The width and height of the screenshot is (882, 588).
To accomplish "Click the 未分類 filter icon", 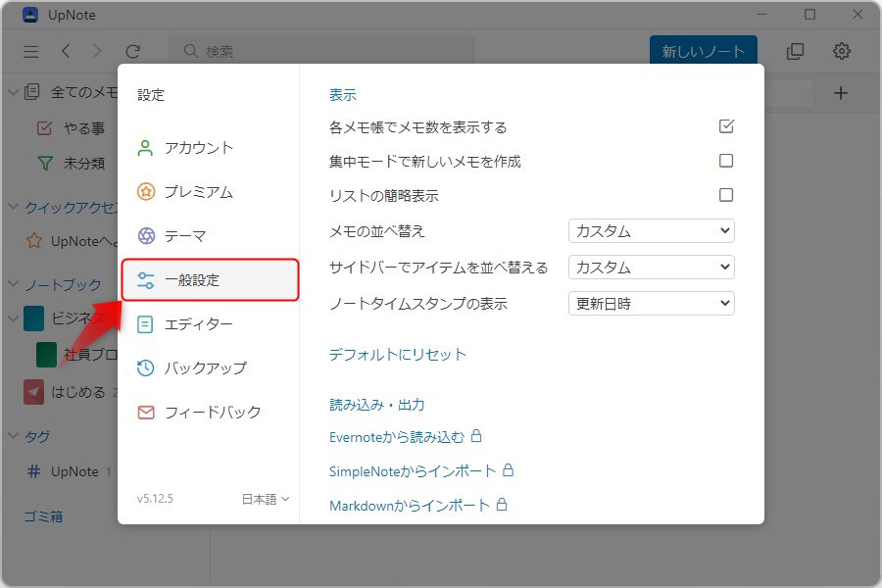I will pyautogui.click(x=45, y=164).
